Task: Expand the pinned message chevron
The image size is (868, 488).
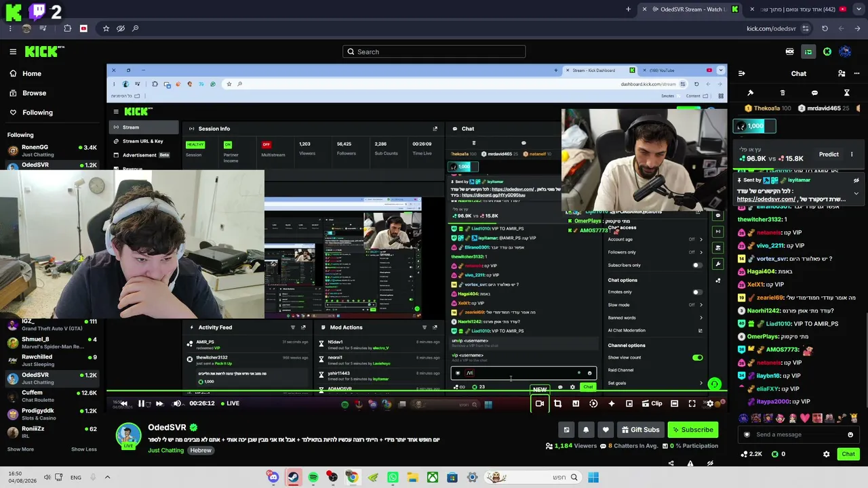Action: 856,193
